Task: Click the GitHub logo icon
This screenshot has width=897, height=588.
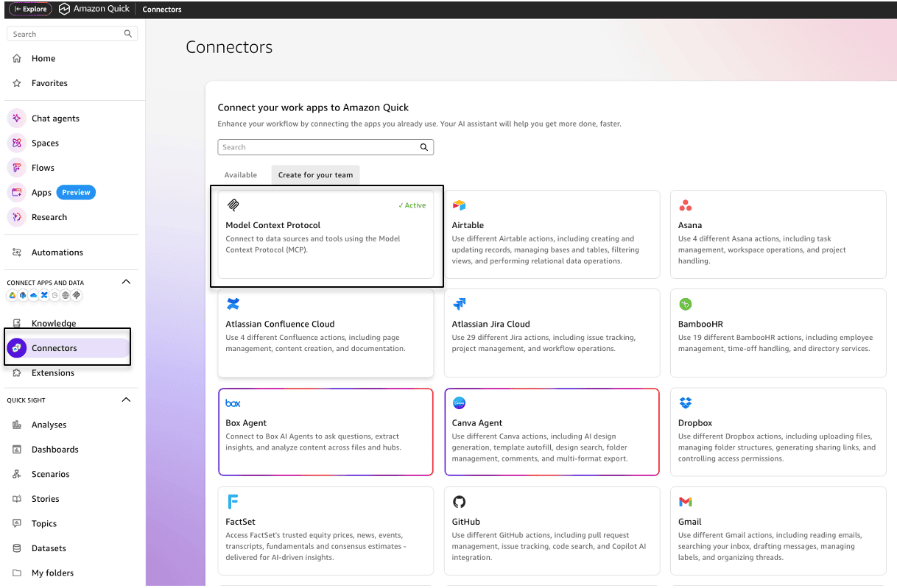Action: (x=460, y=502)
